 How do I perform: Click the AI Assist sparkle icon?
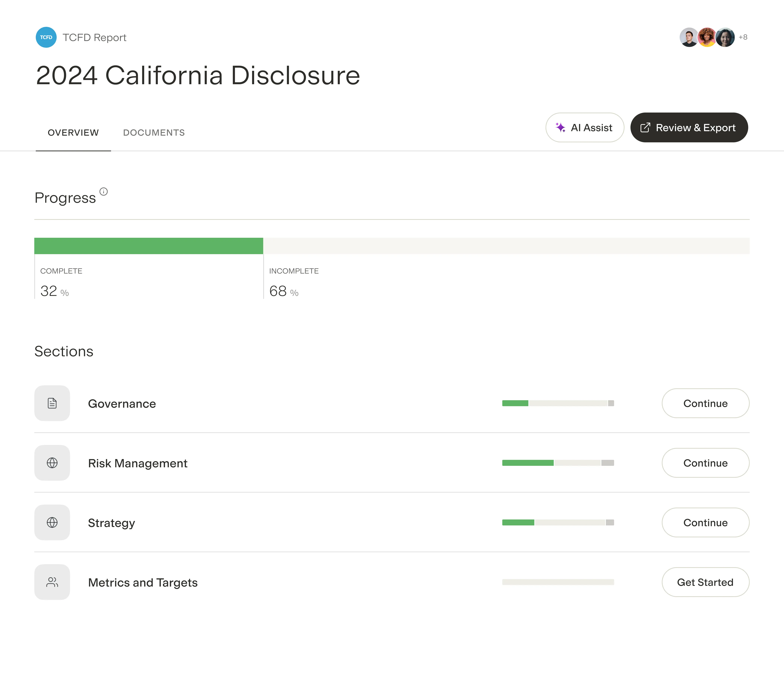coord(561,127)
